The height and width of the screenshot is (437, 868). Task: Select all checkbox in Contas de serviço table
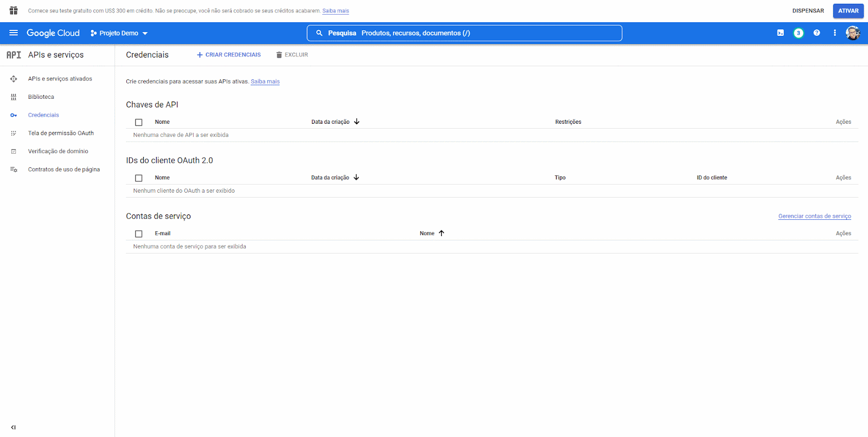pos(139,234)
